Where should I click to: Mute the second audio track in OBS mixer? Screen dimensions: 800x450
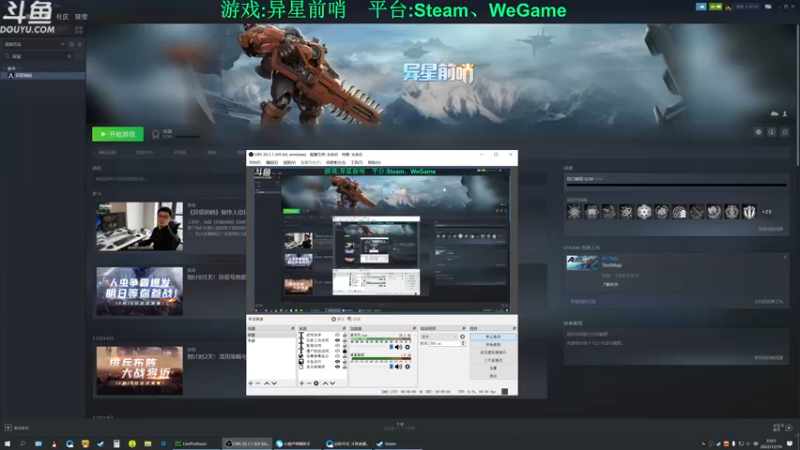[x=398, y=367]
